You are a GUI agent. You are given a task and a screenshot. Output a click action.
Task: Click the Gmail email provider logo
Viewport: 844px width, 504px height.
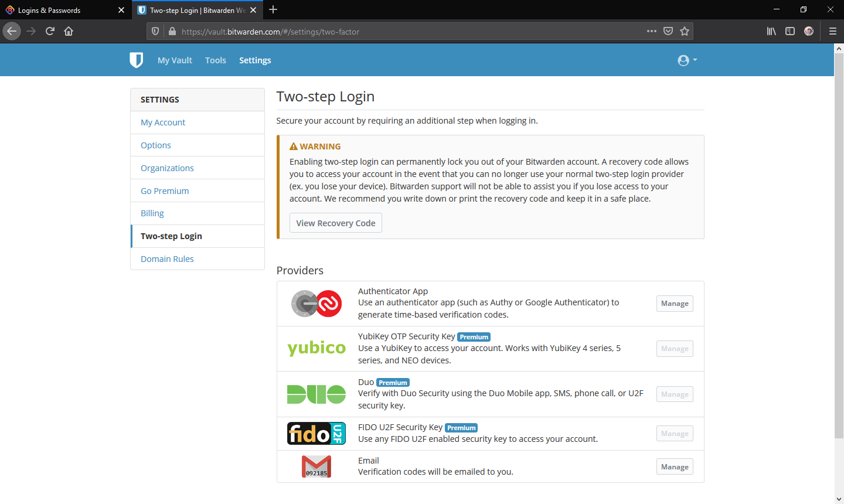pyautogui.click(x=316, y=466)
